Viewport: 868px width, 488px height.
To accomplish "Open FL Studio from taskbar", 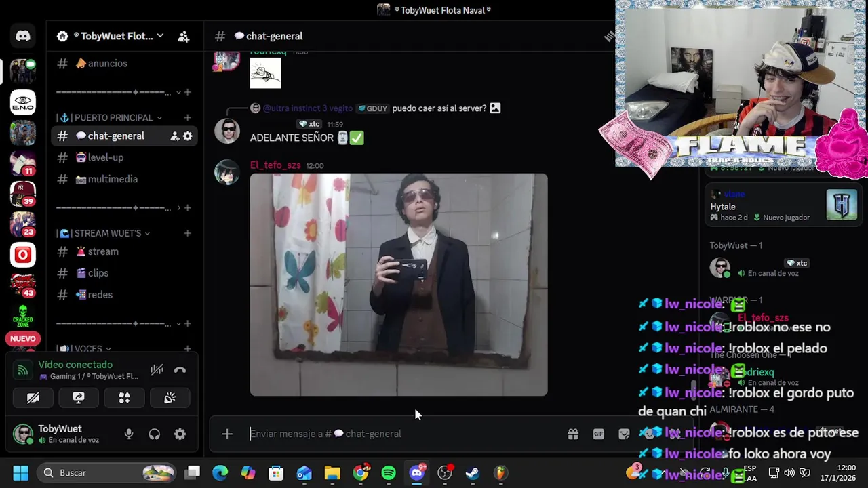I will [x=500, y=473].
